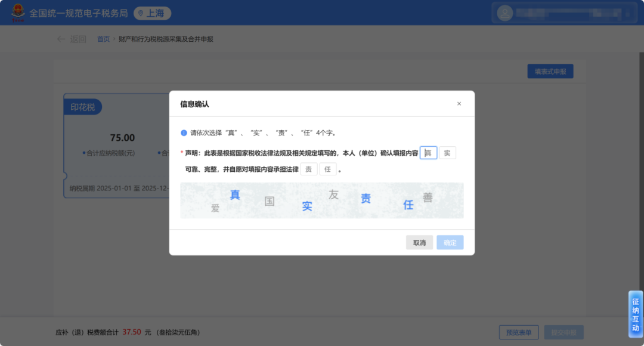Viewport: 644px width, 346px height.
Task: Click the blue info icon in dialog
Action: [184, 133]
